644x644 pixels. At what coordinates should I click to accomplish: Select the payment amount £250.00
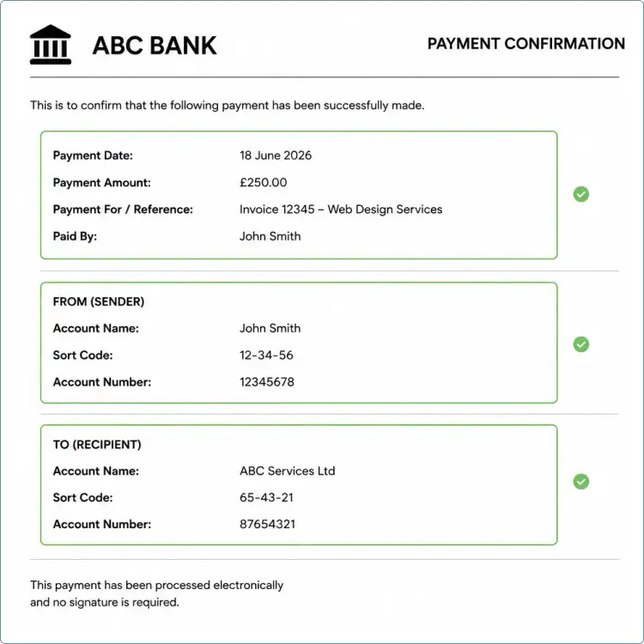tap(264, 182)
